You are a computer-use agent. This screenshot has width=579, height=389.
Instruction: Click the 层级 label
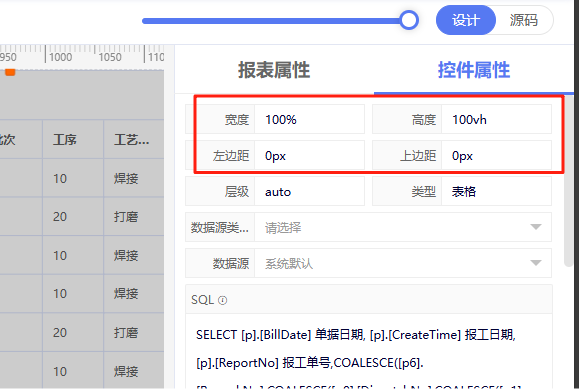point(237,192)
